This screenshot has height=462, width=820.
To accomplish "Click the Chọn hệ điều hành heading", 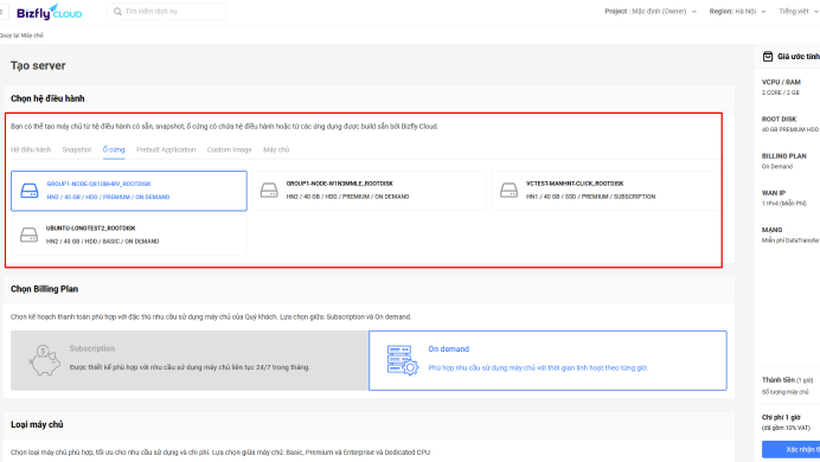I will pyautogui.click(x=48, y=98).
